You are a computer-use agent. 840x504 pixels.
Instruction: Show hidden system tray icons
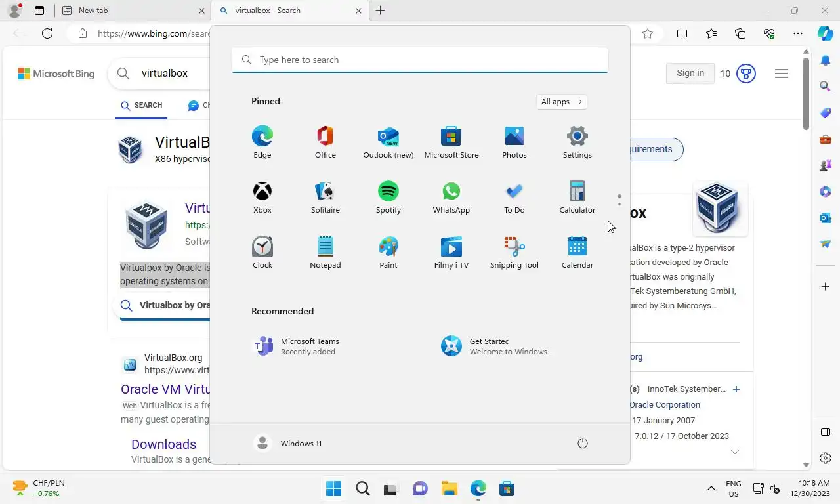(711, 488)
